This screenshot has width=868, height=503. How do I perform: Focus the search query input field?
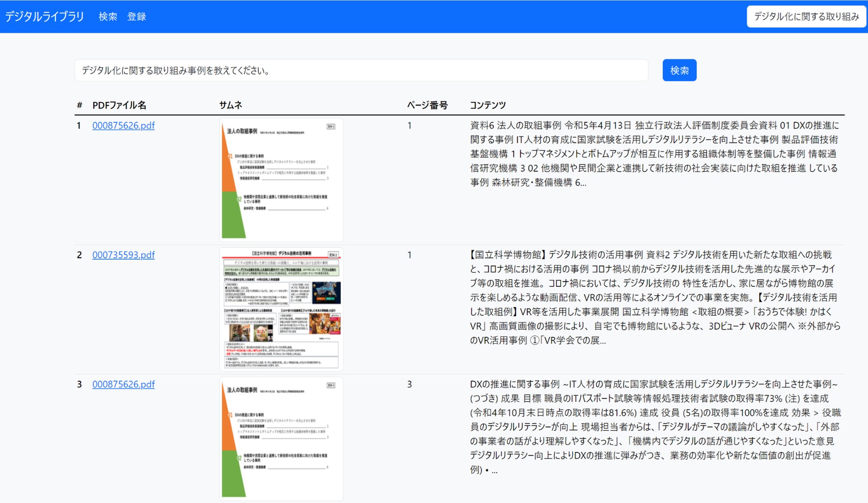(x=361, y=70)
